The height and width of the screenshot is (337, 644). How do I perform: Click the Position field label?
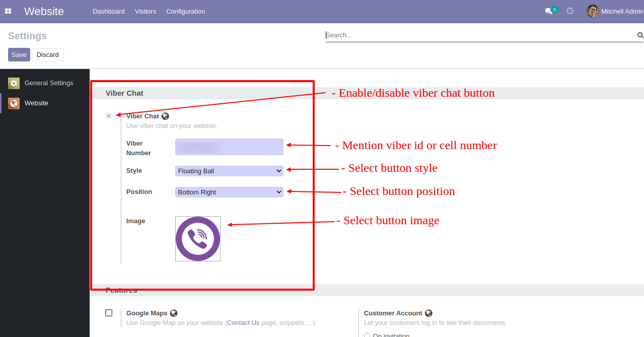pos(139,192)
